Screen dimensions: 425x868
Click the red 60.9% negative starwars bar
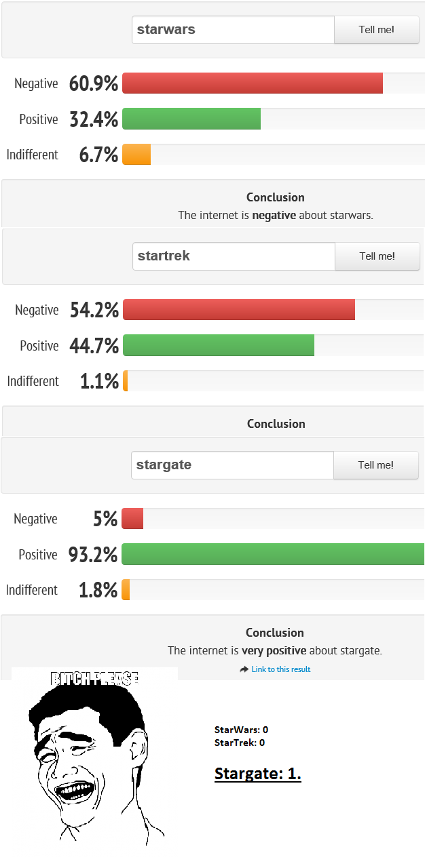253,83
